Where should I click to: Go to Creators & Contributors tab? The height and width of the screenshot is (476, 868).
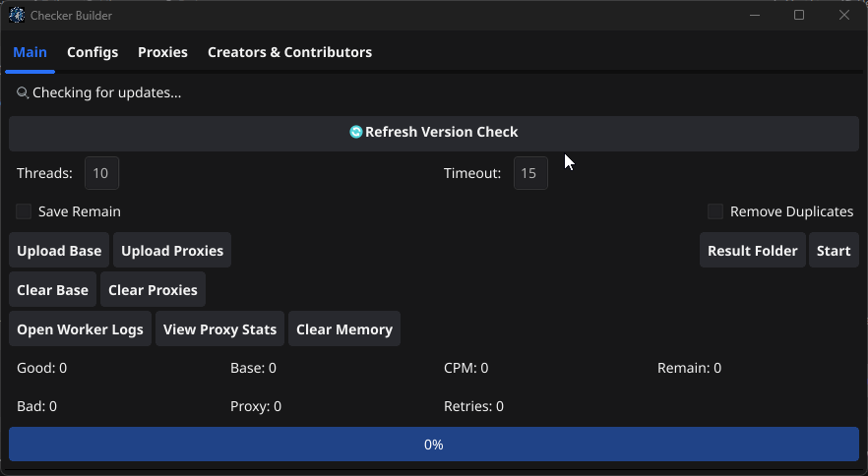point(289,52)
